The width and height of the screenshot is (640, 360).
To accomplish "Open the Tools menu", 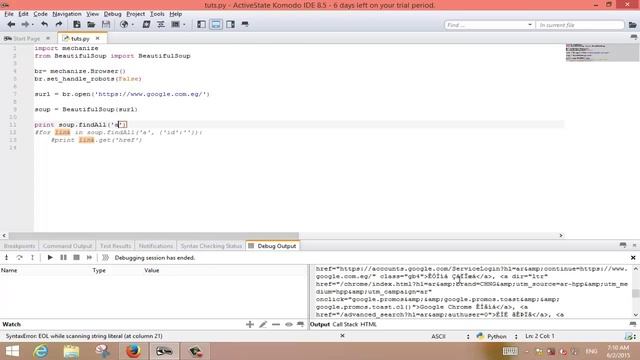I will (157, 14).
